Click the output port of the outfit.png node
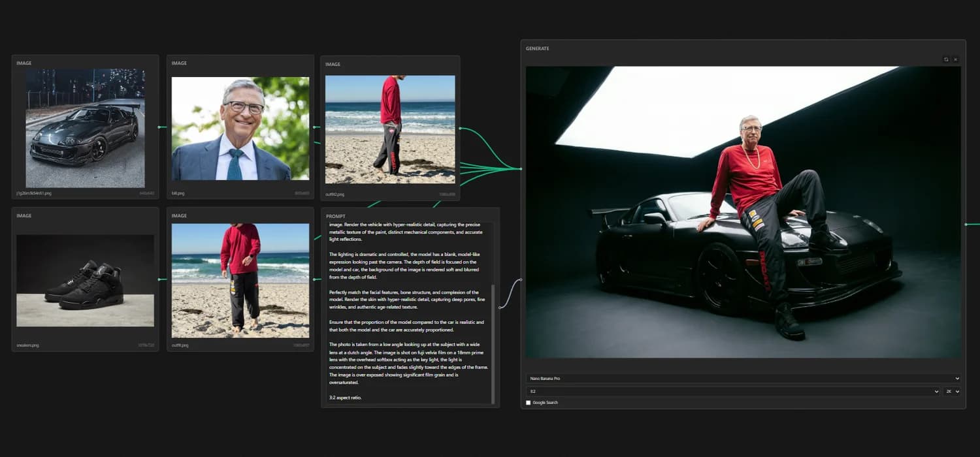980x457 pixels. (x=314, y=279)
